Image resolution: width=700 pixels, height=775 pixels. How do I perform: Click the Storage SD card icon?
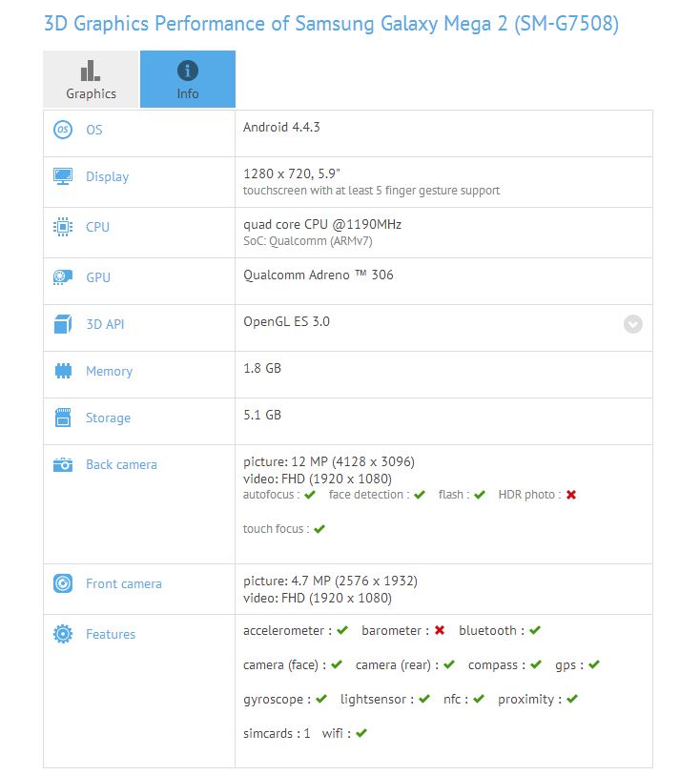[x=63, y=418]
